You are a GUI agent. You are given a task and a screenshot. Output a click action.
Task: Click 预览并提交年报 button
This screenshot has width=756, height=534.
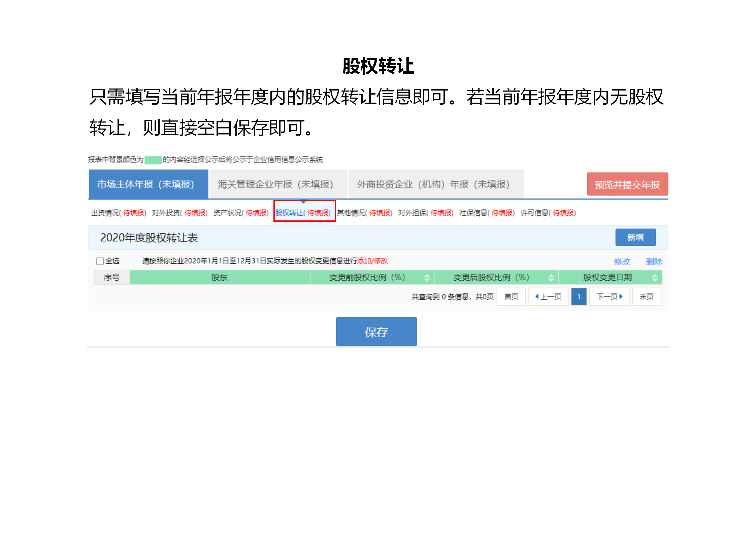click(x=627, y=184)
